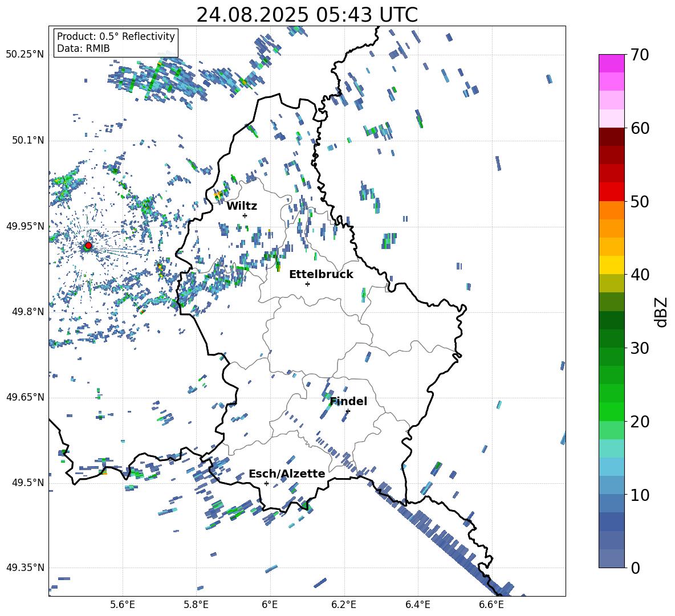The height and width of the screenshot is (616, 675).
Task: Click the Ettelbruck city label
Action: [321, 275]
